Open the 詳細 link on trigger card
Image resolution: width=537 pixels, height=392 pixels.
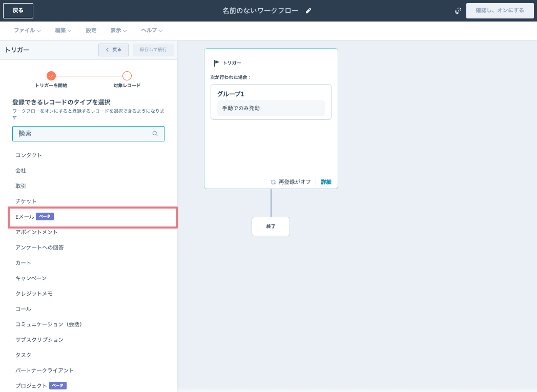(x=326, y=182)
